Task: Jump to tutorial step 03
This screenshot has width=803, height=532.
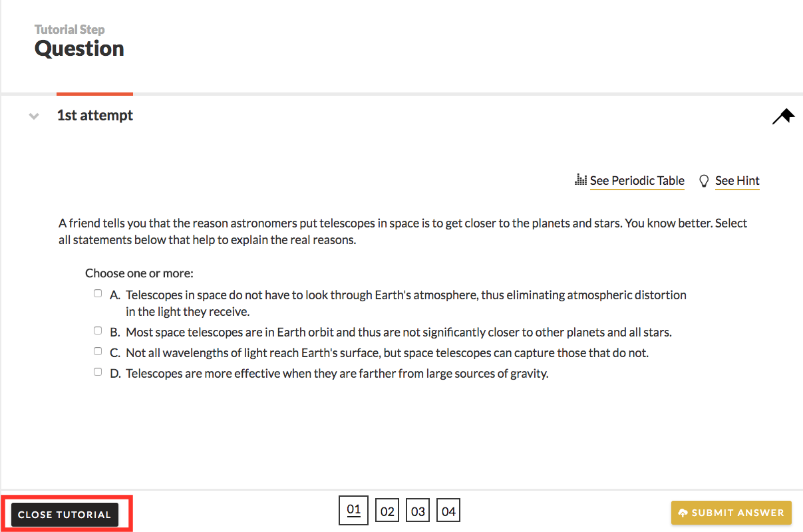Action: coord(418,511)
